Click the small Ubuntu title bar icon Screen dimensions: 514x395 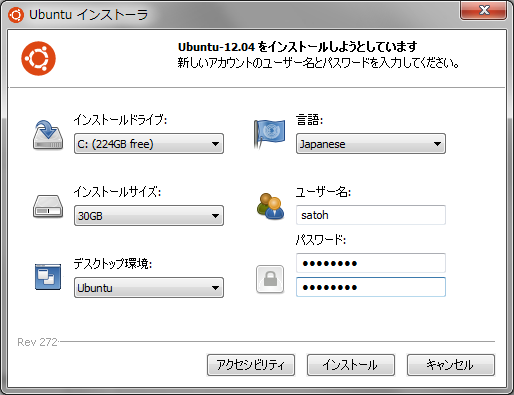16,15
